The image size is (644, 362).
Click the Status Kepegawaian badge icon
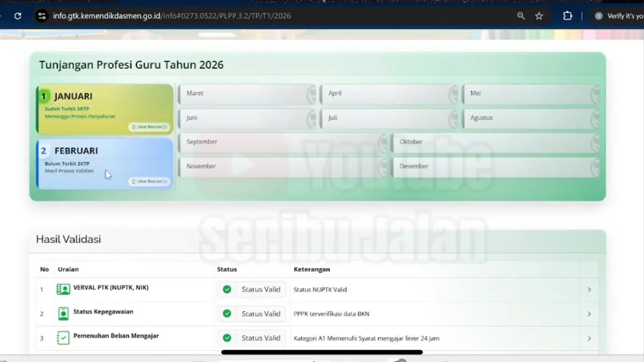click(63, 314)
